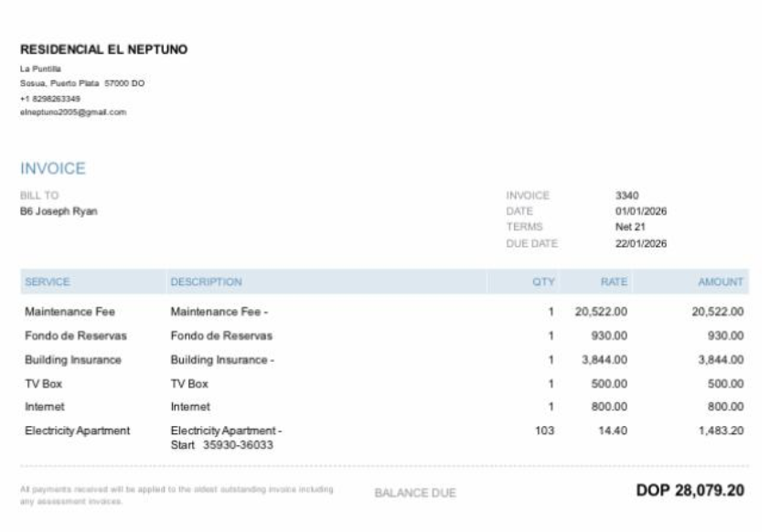Click the QTY column header
Viewport: 770px width, 532px height.
(543, 282)
